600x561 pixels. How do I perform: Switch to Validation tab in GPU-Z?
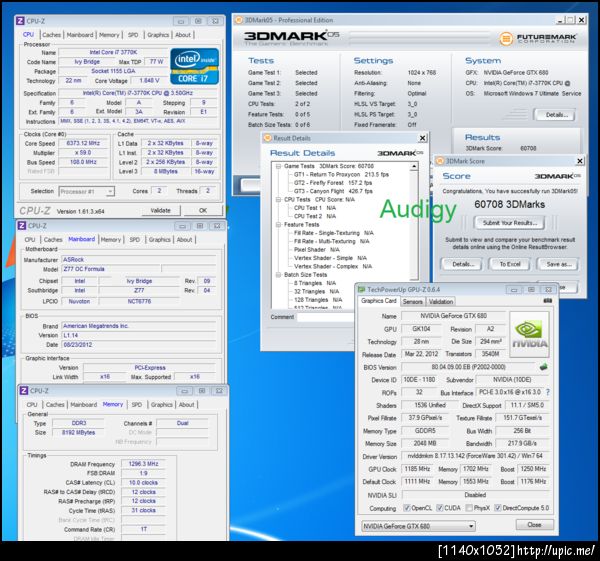(x=440, y=302)
